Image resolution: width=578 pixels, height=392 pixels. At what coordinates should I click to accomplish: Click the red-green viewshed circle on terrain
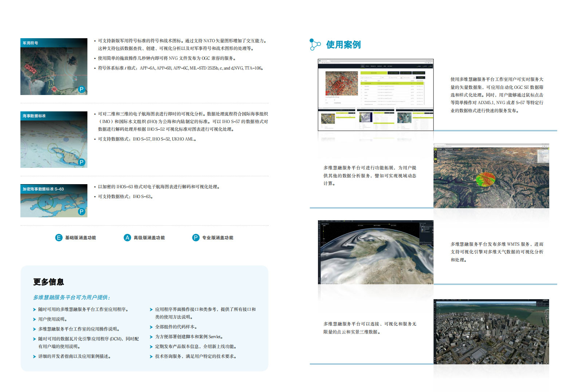pyautogui.click(x=485, y=179)
